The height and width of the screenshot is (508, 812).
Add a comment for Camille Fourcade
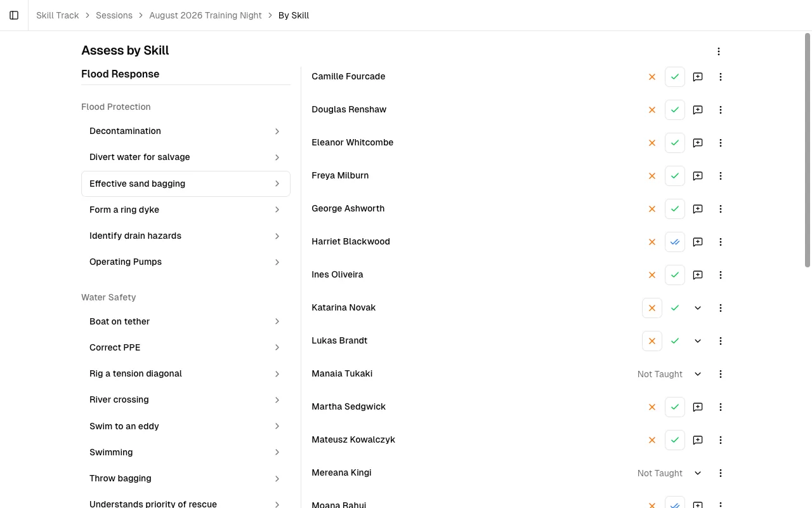[698, 77]
